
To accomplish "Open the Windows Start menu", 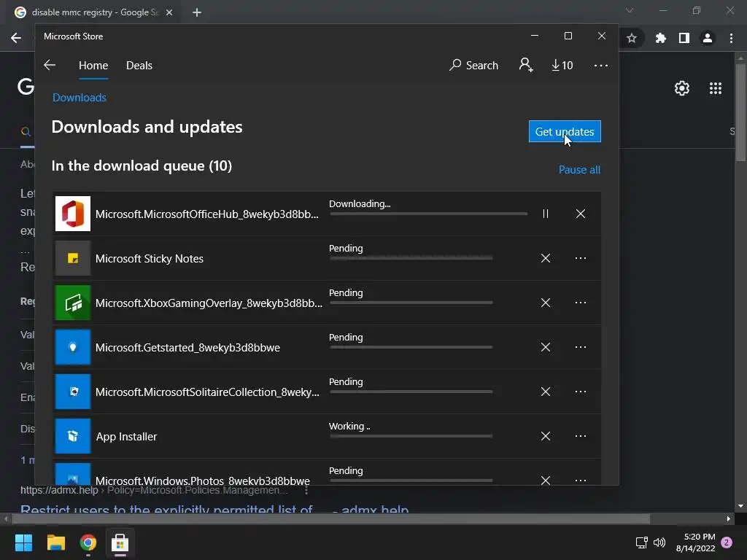I will (x=23, y=542).
